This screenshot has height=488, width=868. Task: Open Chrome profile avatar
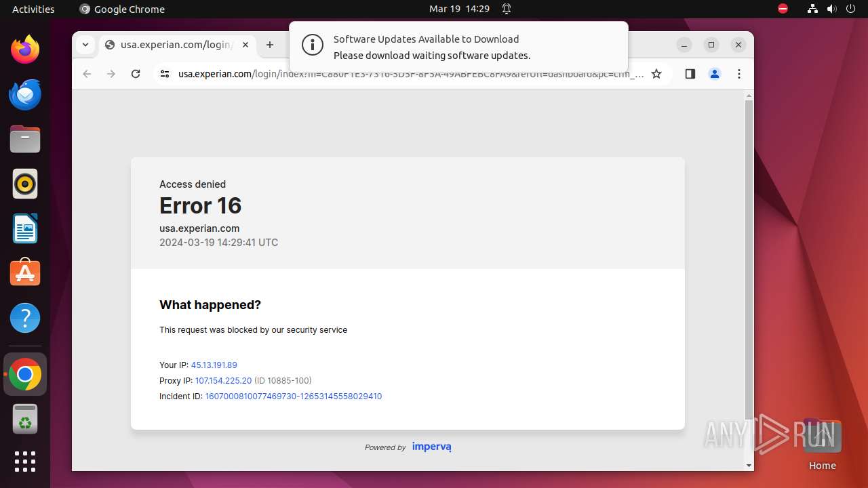pyautogui.click(x=715, y=74)
